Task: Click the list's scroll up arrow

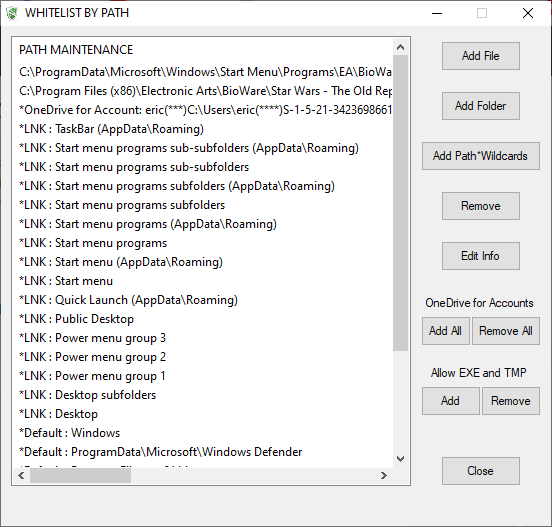Action: click(x=400, y=47)
